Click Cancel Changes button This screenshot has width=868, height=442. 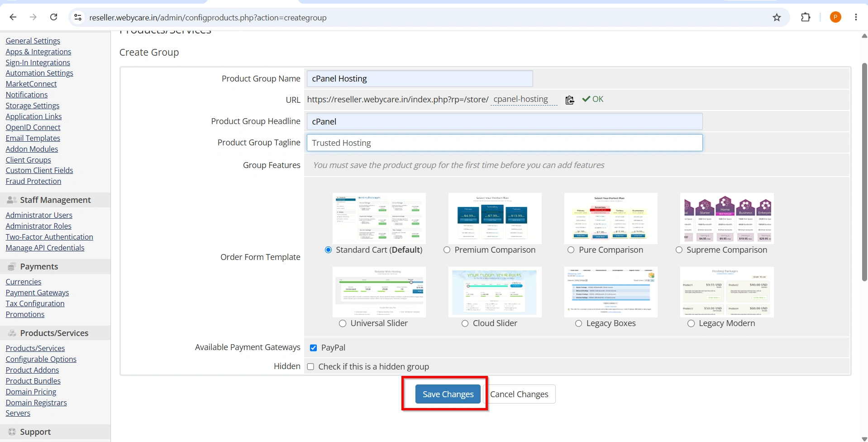(519, 394)
